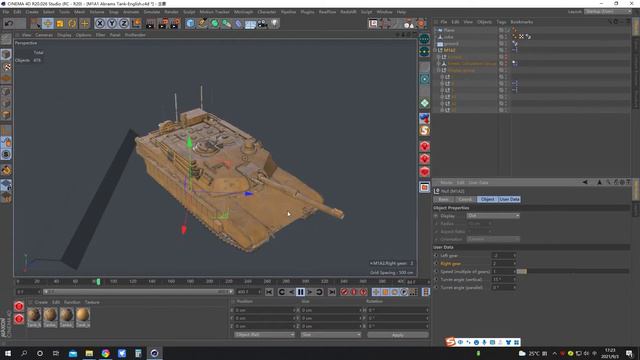Open Bookmarks menu in Object Manager
640x360 pixels.
(521, 22)
